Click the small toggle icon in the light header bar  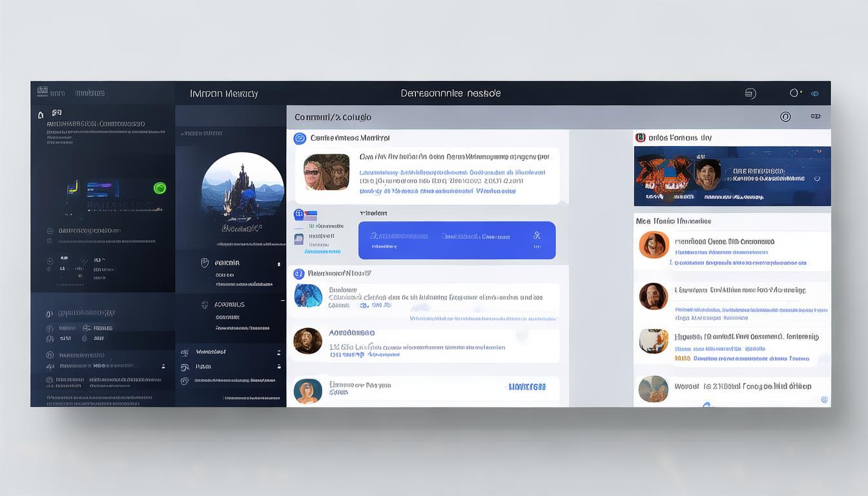click(x=816, y=117)
